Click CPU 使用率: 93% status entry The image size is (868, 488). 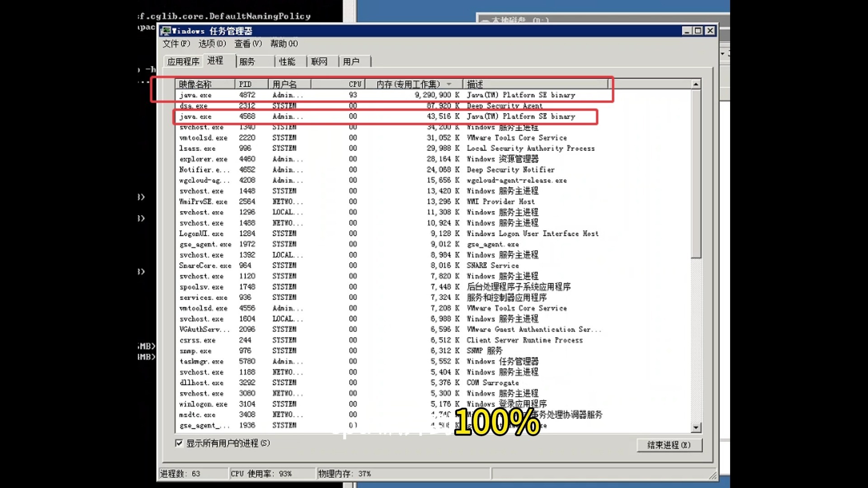point(261,474)
